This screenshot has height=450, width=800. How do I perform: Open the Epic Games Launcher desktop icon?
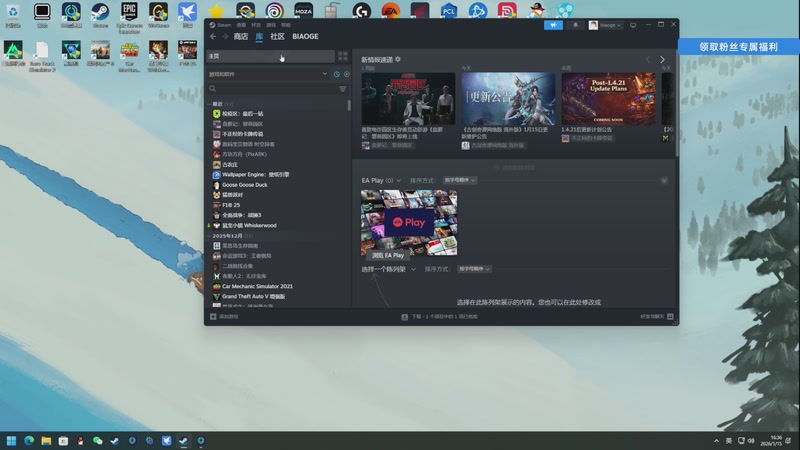point(129,17)
